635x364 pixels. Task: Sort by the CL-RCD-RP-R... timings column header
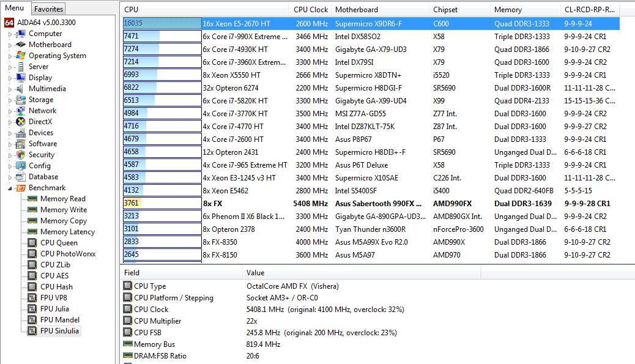[590, 10]
